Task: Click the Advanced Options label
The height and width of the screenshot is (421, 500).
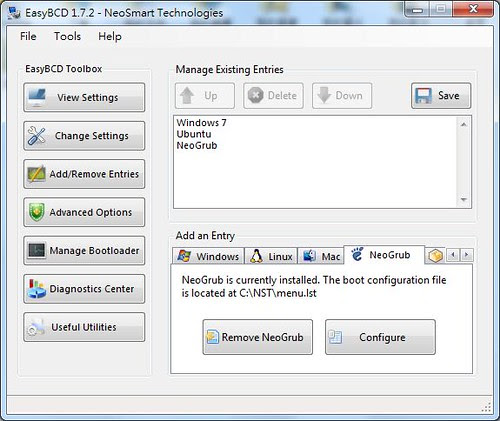Action: [91, 212]
